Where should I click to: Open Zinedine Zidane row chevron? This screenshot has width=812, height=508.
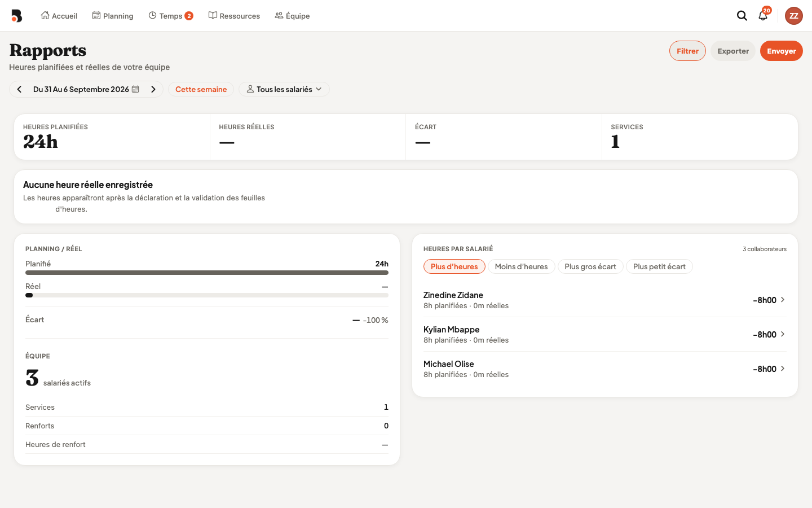click(x=783, y=300)
